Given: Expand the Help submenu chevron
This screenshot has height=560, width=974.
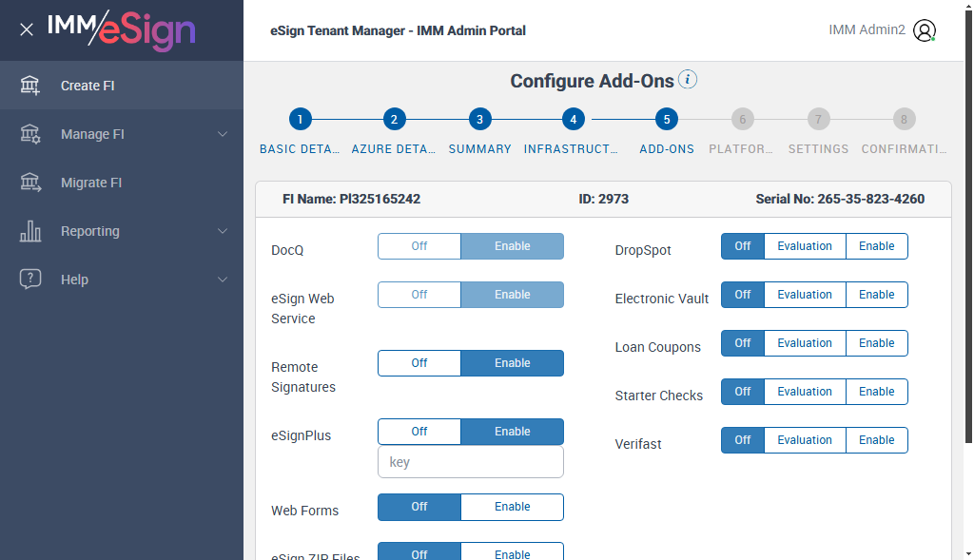Looking at the screenshot, I should [223, 280].
